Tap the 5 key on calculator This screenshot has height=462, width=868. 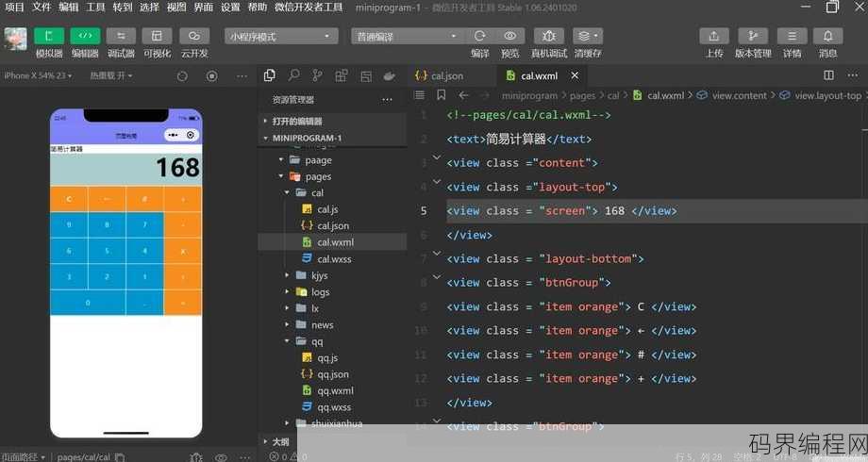[x=107, y=251]
